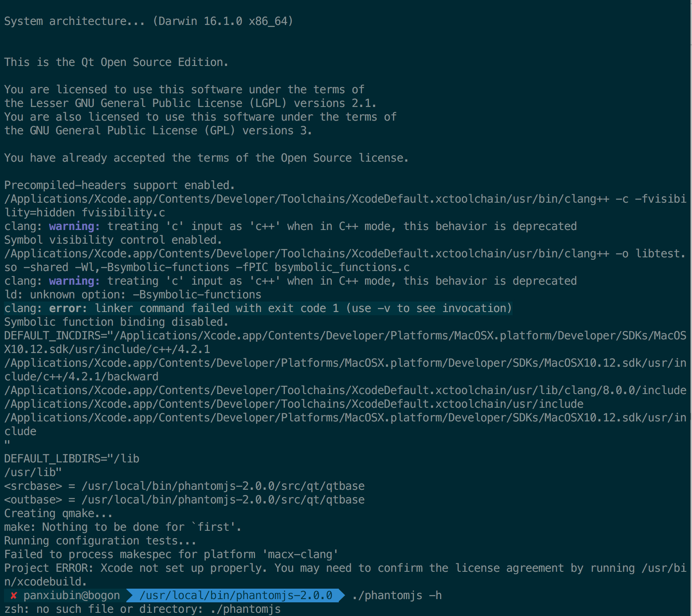This screenshot has height=616, width=692.
Task: Click the '/usr/local/bin/phantomjs-2.0.0' path prompt segment
Action: pos(236,595)
